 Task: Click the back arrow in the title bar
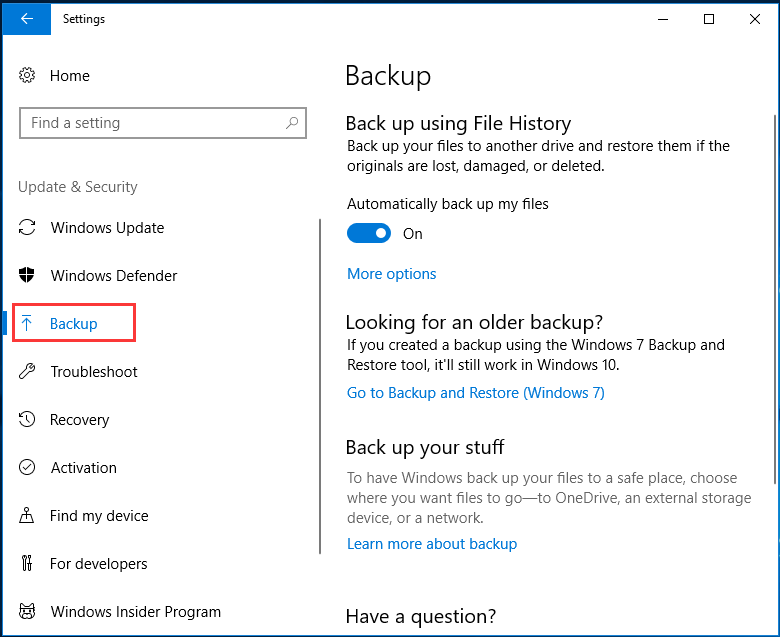pyautogui.click(x=26, y=19)
